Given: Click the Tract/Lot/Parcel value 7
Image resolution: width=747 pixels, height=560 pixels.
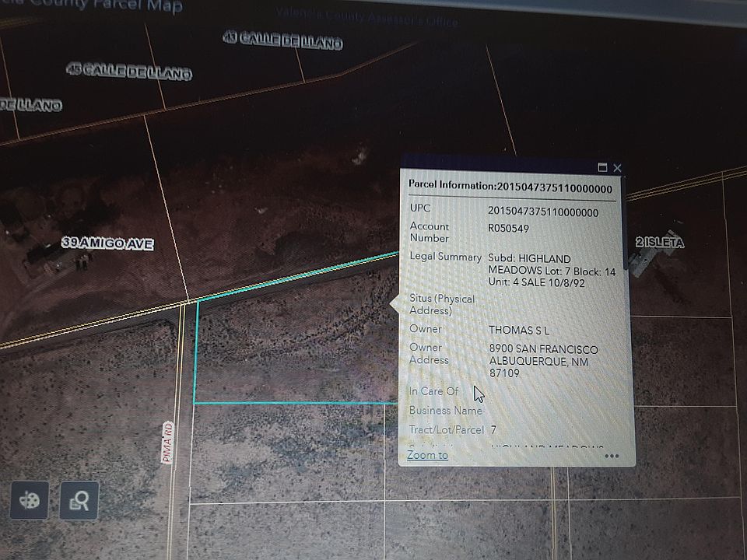Looking at the screenshot, I should coord(493,429).
